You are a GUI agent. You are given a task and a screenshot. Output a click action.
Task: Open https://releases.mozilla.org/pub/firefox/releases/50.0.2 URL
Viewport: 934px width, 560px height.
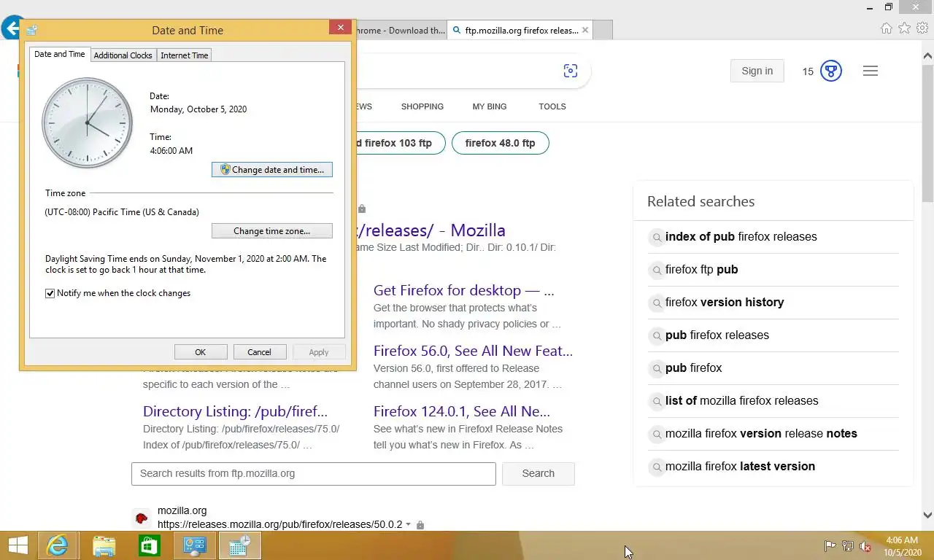pyautogui.click(x=279, y=525)
